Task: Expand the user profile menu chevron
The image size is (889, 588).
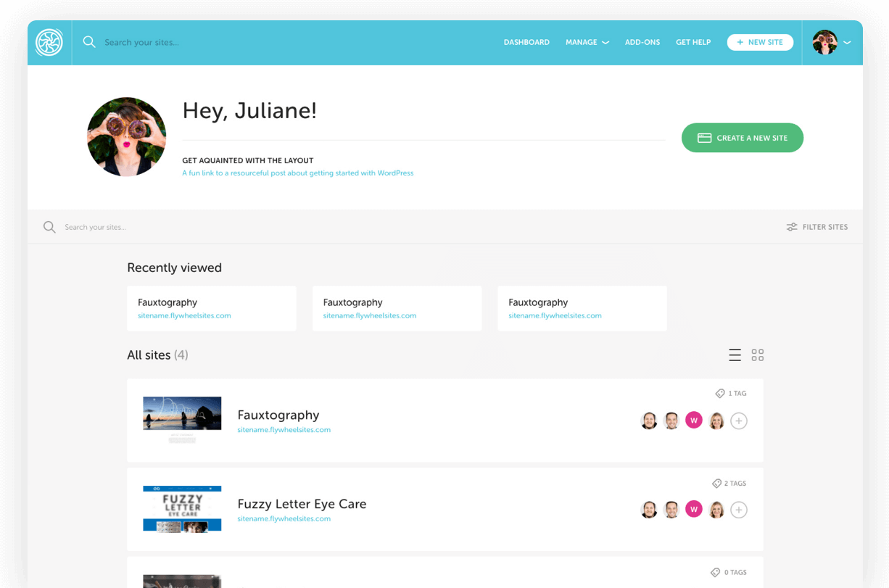Action: [x=847, y=43]
